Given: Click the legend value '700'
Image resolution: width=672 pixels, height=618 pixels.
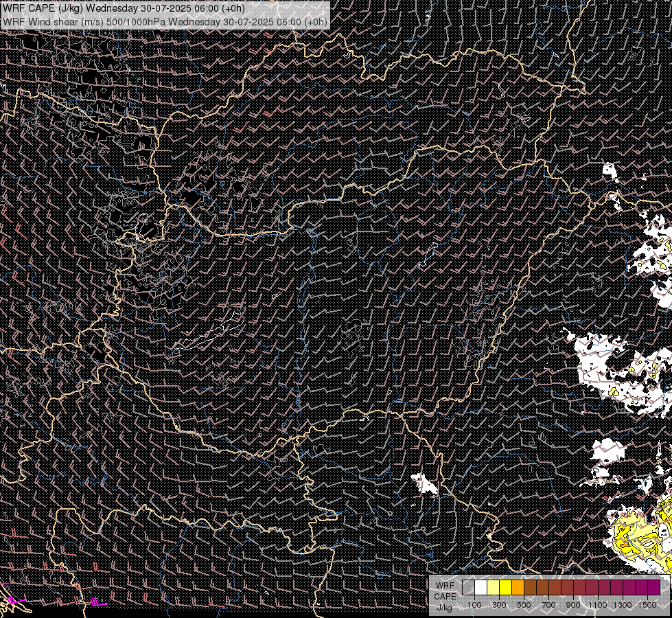Looking at the screenshot, I should (548, 605).
